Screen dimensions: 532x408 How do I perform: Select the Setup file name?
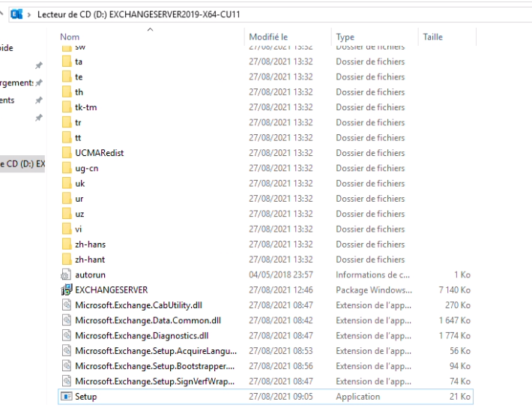[86, 397]
